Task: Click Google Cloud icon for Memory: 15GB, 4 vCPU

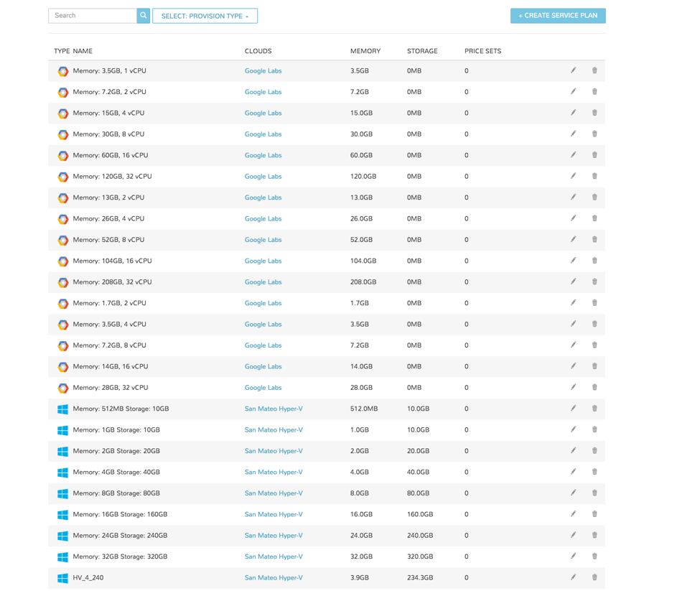Action: pos(63,113)
